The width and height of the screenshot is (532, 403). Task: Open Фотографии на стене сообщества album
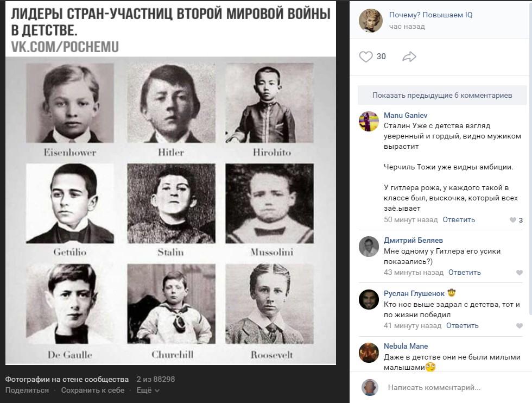(67, 379)
